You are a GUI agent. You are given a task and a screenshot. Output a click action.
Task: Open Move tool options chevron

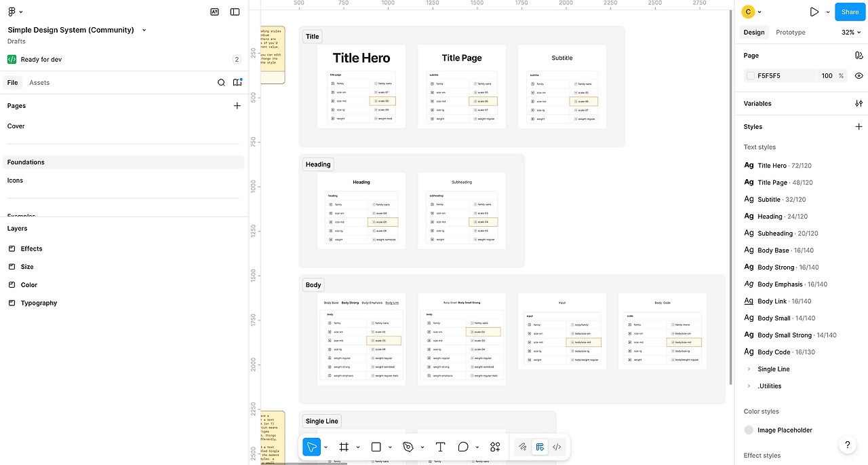(325, 447)
